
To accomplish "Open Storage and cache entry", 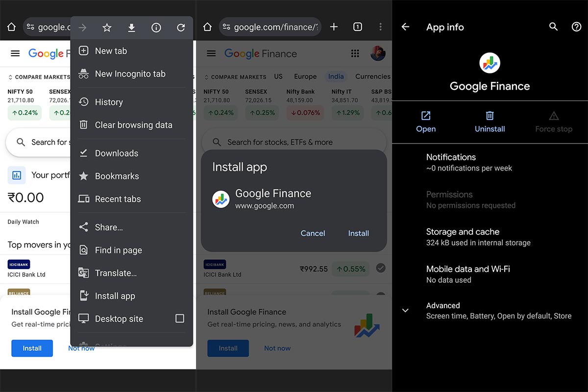I will (490, 237).
